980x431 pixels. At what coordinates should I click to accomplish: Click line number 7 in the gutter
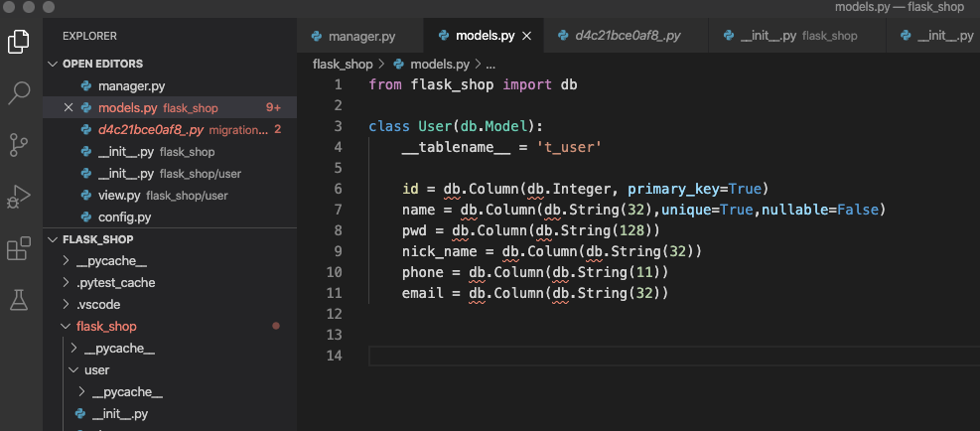tap(339, 210)
